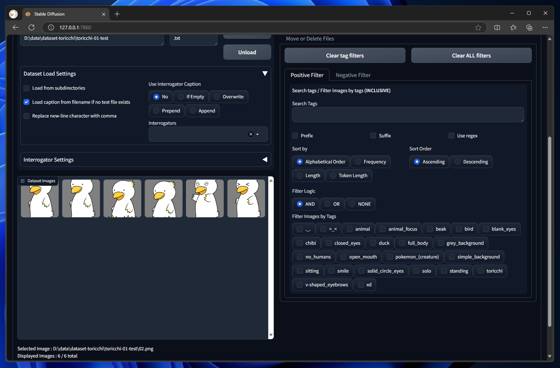Click the Unload button

tap(247, 52)
